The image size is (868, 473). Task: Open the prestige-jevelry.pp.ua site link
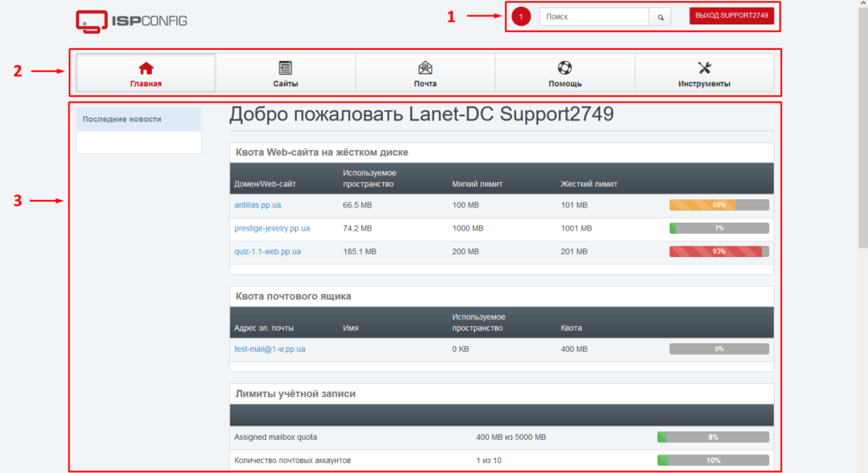[x=272, y=228]
